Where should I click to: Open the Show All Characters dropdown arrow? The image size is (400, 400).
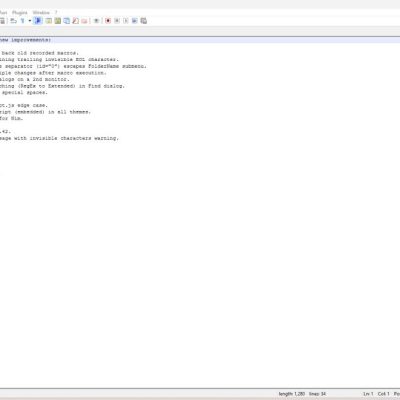[x=30, y=21]
